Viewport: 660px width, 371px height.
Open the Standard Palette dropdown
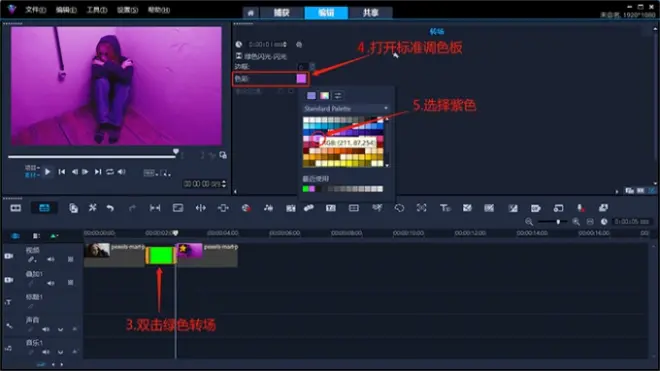click(x=345, y=109)
